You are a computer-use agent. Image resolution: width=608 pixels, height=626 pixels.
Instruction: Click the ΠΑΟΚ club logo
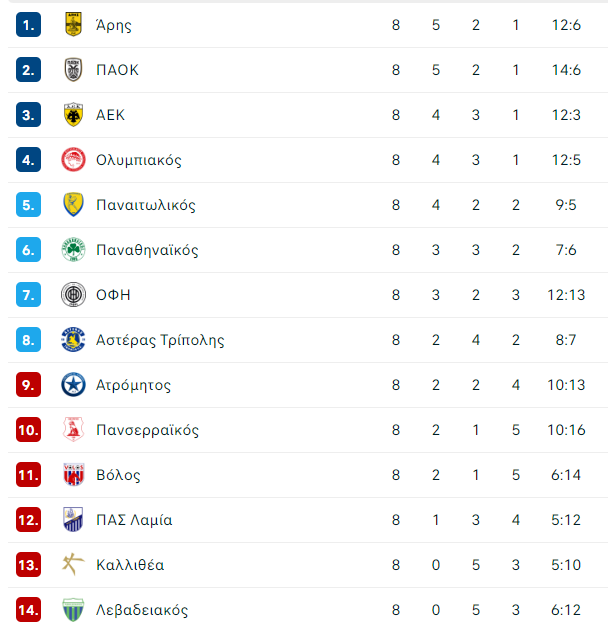click(73, 69)
